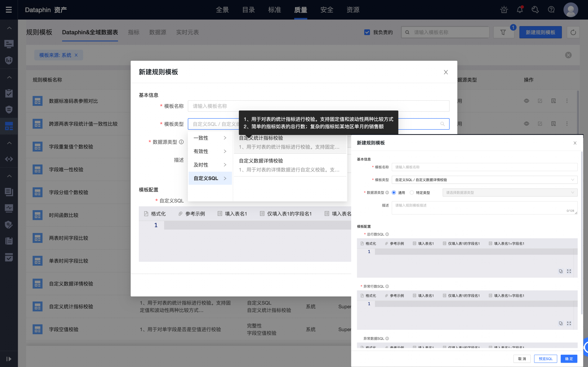Focus the 模板名称 input in main dialog
The image size is (588, 367).
[x=318, y=106]
